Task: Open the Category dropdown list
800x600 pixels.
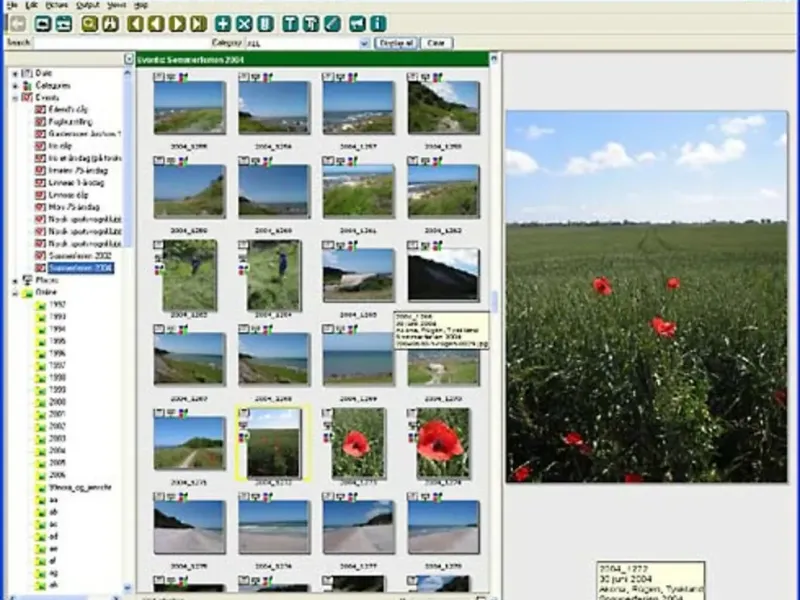Action: point(364,44)
